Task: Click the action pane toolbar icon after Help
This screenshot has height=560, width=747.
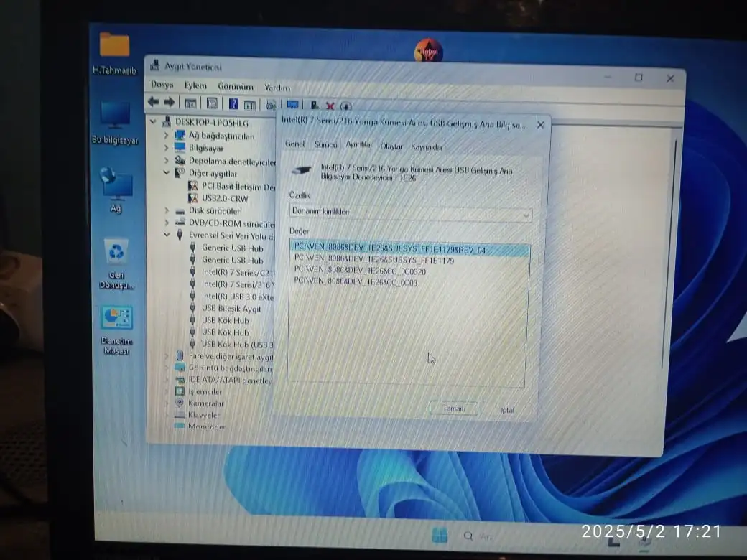Action: pos(250,104)
